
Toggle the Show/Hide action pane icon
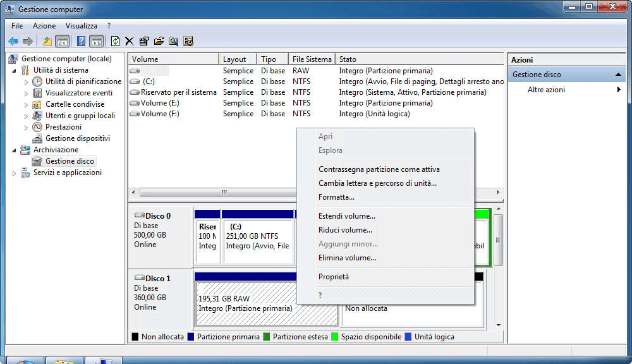[x=95, y=41]
